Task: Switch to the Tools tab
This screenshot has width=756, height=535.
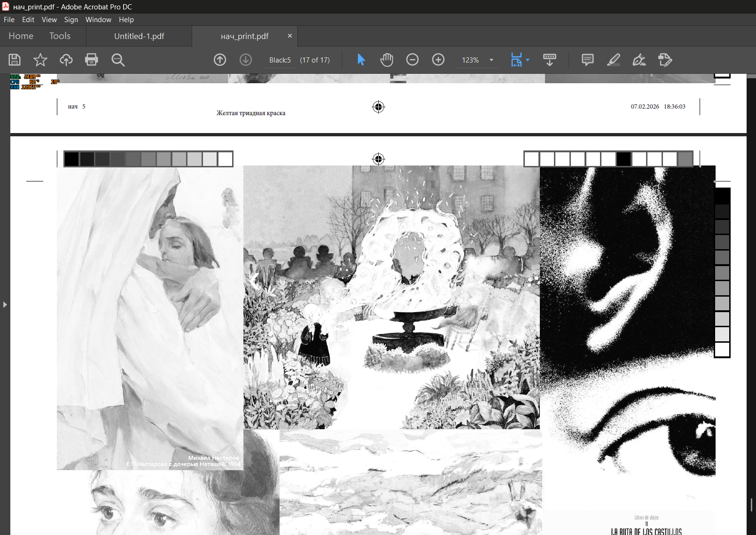Action: click(60, 36)
